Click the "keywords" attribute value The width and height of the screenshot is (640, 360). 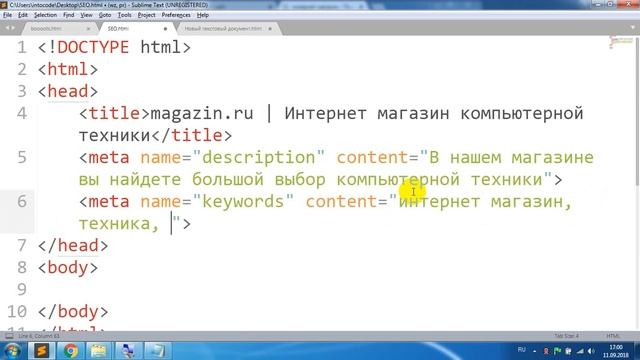click(243, 202)
